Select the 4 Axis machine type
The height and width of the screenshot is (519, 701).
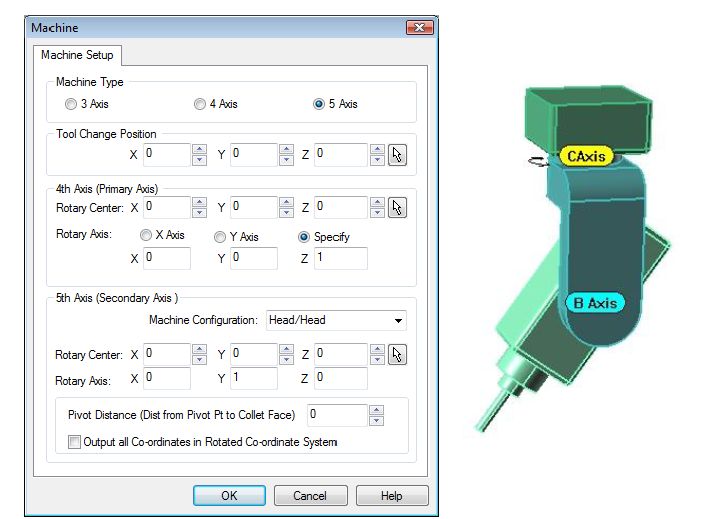click(200, 104)
